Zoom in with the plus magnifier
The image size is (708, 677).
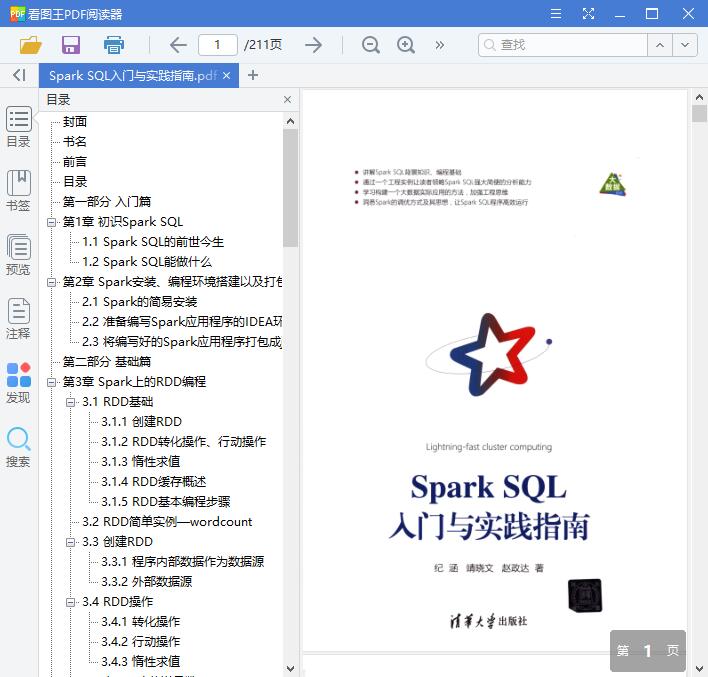coord(405,45)
